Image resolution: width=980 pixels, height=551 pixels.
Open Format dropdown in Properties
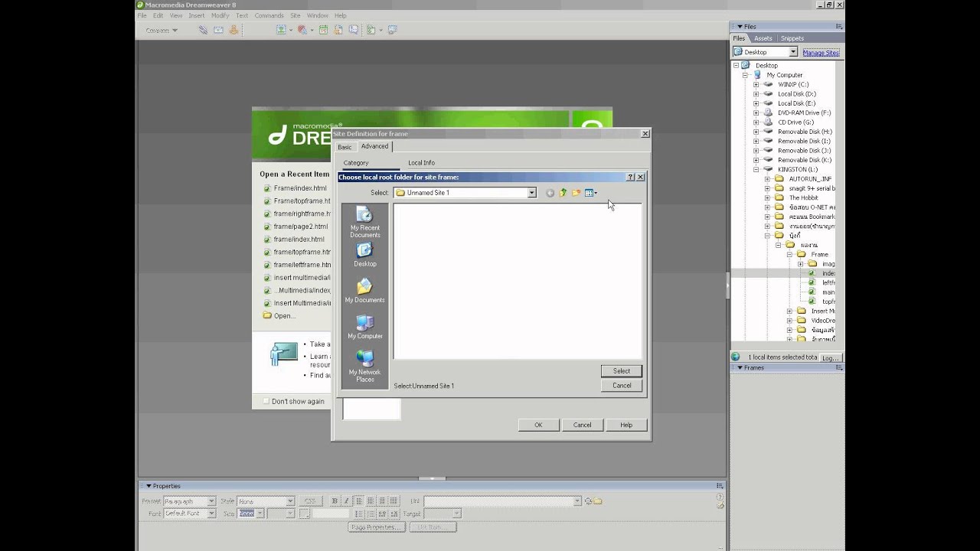click(211, 501)
